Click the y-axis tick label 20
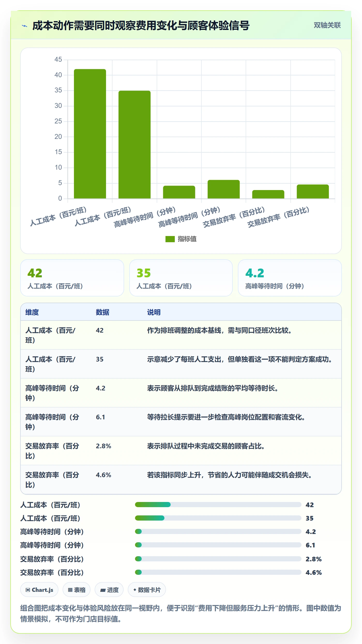362x644 pixels. (x=58, y=137)
